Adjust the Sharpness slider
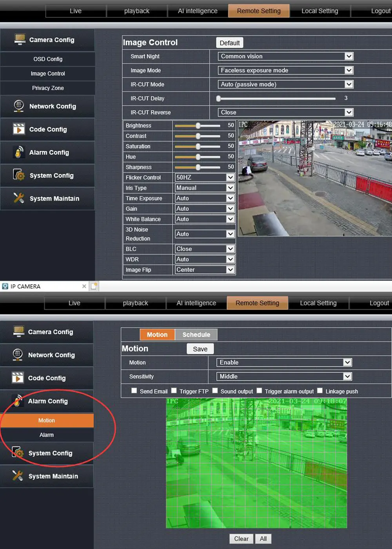Screen dimensions: 392x549 pyautogui.click(x=198, y=167)
